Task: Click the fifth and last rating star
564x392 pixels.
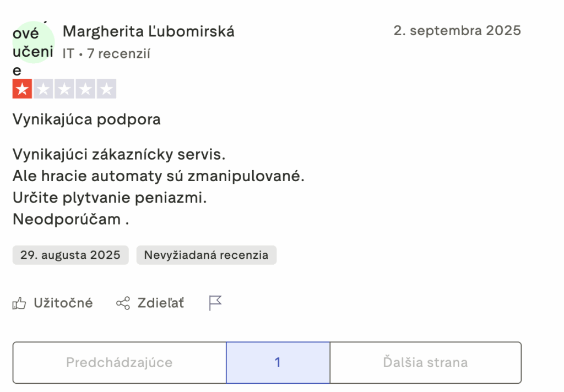Action: click(106, 89)
